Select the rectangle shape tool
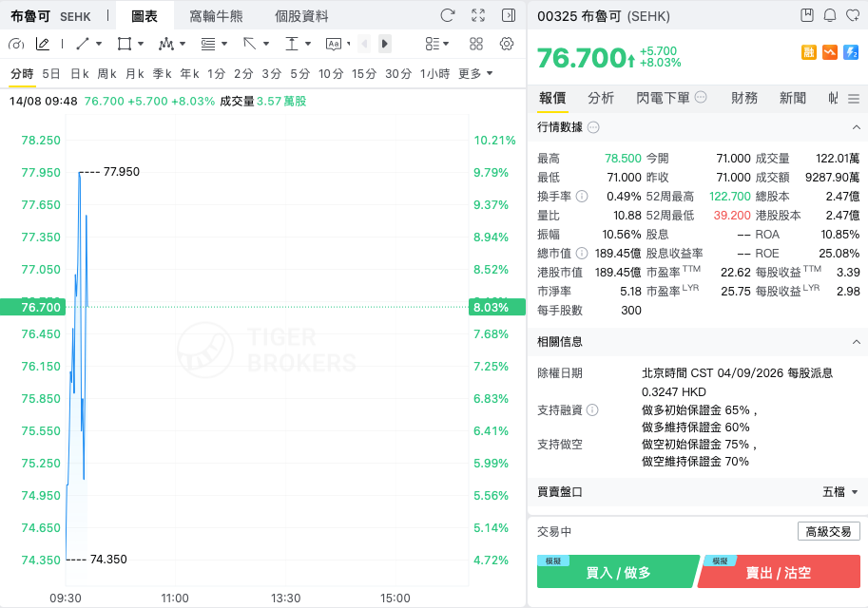 coord(125,44)
